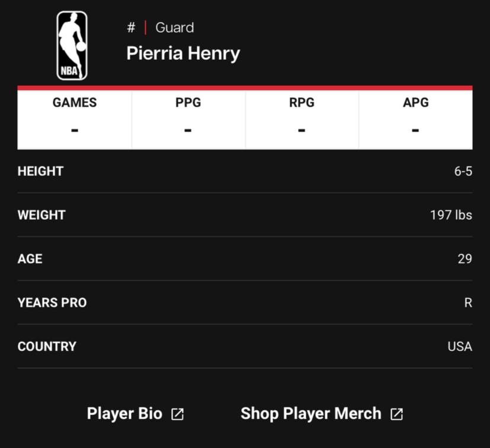Click the external link icon beside Shop Player Merch
The height and width of the screenshot is (448, 490).
(x=396, y=414)
